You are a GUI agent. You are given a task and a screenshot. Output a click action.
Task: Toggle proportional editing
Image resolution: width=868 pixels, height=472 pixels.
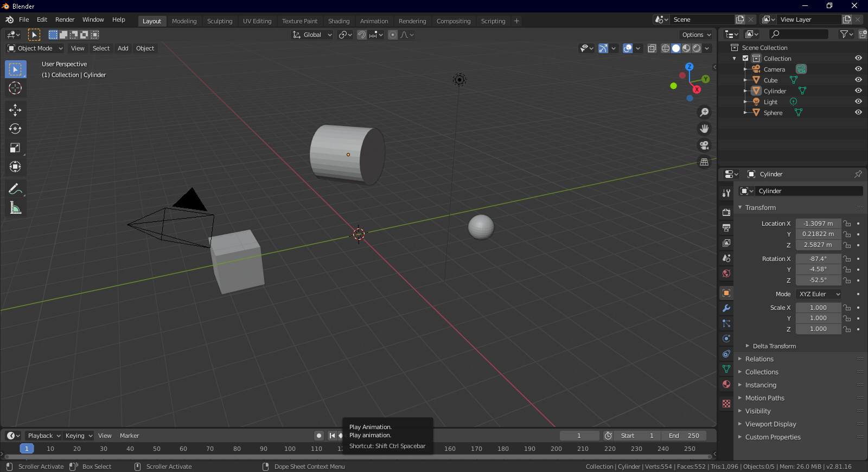(393, 35)
